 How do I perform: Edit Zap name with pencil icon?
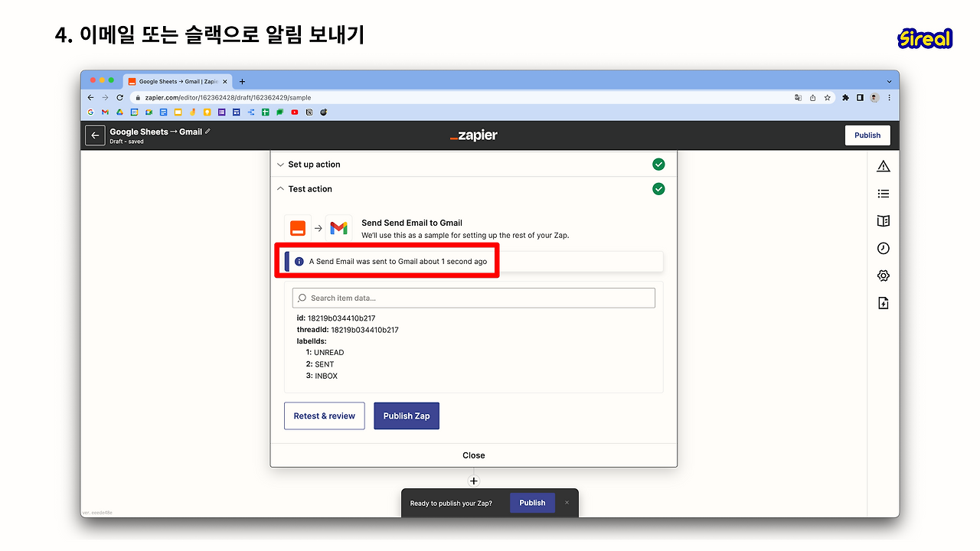coord(207,132)
